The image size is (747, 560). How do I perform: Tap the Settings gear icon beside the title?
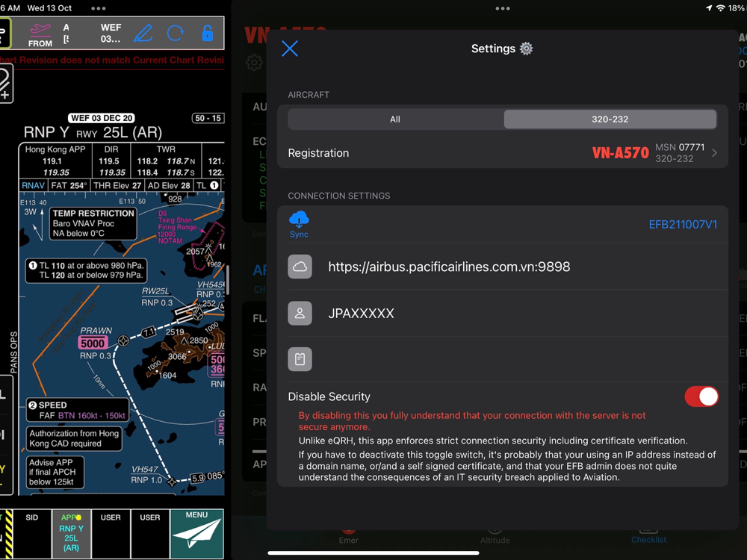tap(526, 49)
